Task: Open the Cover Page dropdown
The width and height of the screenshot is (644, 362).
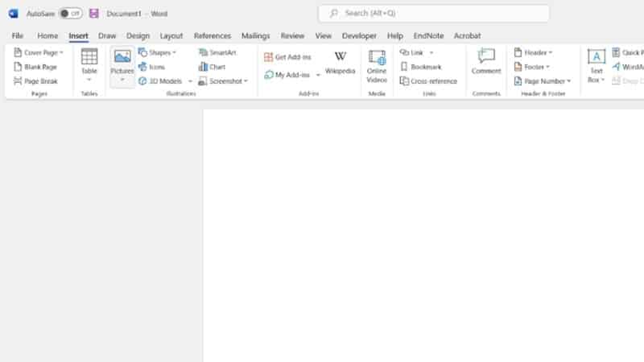Action: pyautogui.click(x=39, y=52)
